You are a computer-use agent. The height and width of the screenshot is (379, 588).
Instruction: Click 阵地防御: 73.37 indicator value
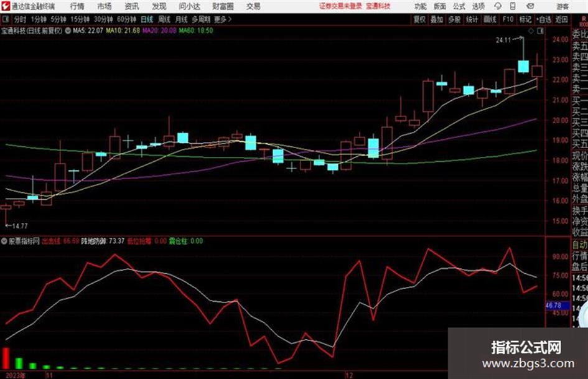pos(103,241)
